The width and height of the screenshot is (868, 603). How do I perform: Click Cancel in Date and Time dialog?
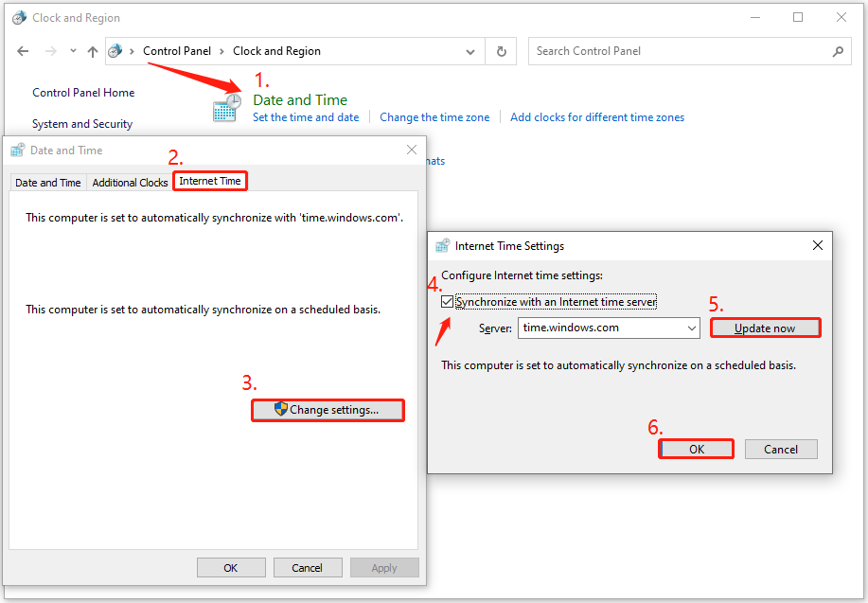pos(308,568)
